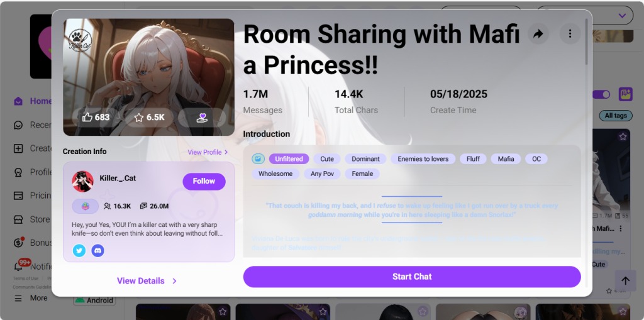Click the image icon beside tags
The image size is (644, 320).
(x=258, y=159)
